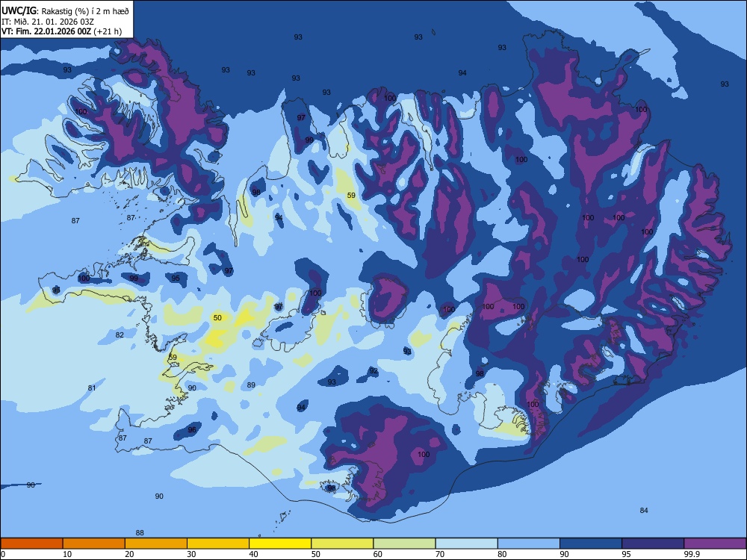Click the pale yellow 50–60 legend swatch

343,544
